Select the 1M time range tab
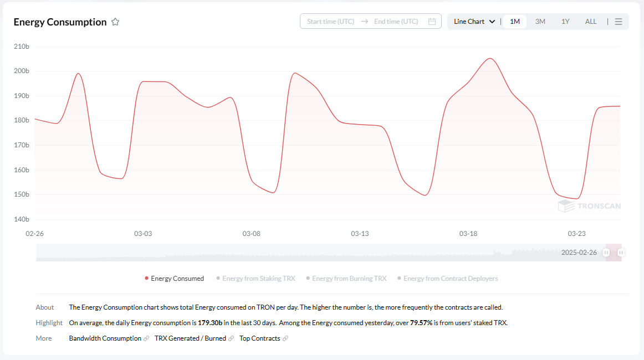The width and height of the screenshot is (644, 360). pyautogui.click(x=515, y=22)
